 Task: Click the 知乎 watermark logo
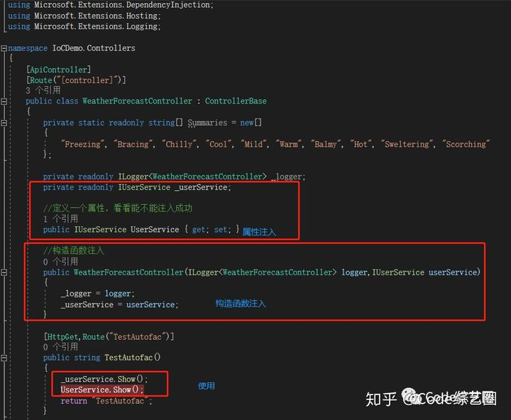pyautogui.click(x=380, y=399)
